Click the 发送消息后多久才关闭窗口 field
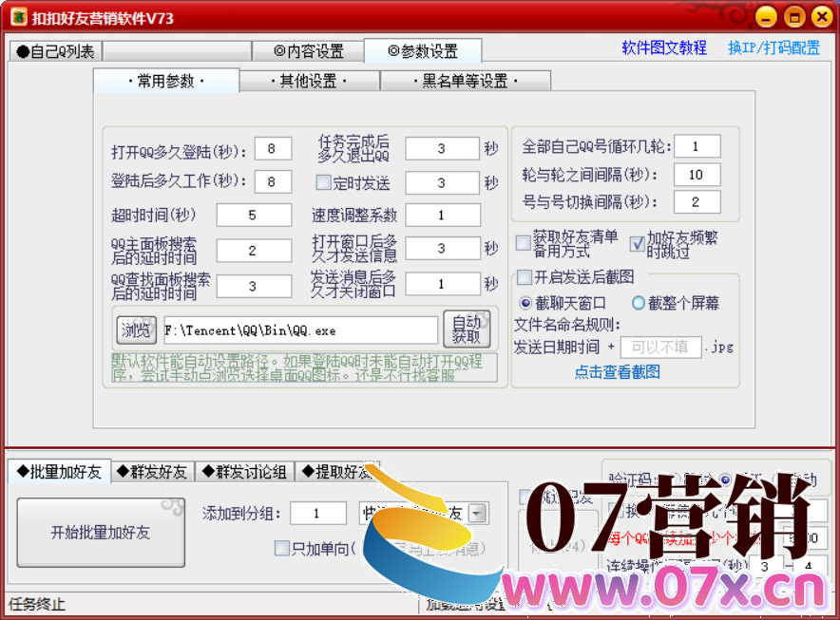The width and height of the screenshot is (840, 620). click(442, 284)
